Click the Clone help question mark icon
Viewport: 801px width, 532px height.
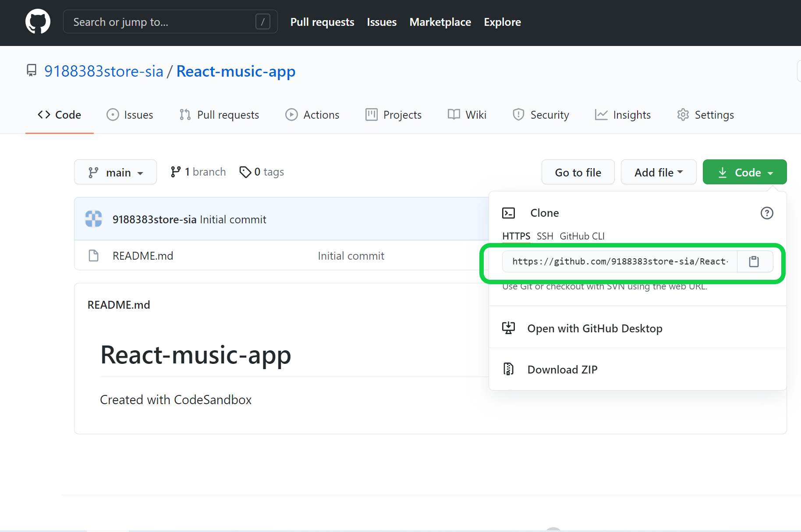[x=766, y=213]
